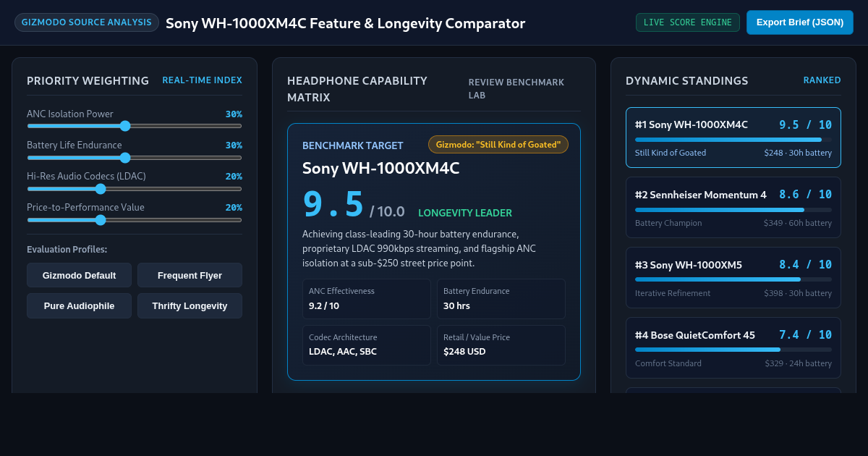The width and height of the screenshot is (868, 456).
Task: Click the RANKED label in Dynamic Standings
Action: click(822, 80)
